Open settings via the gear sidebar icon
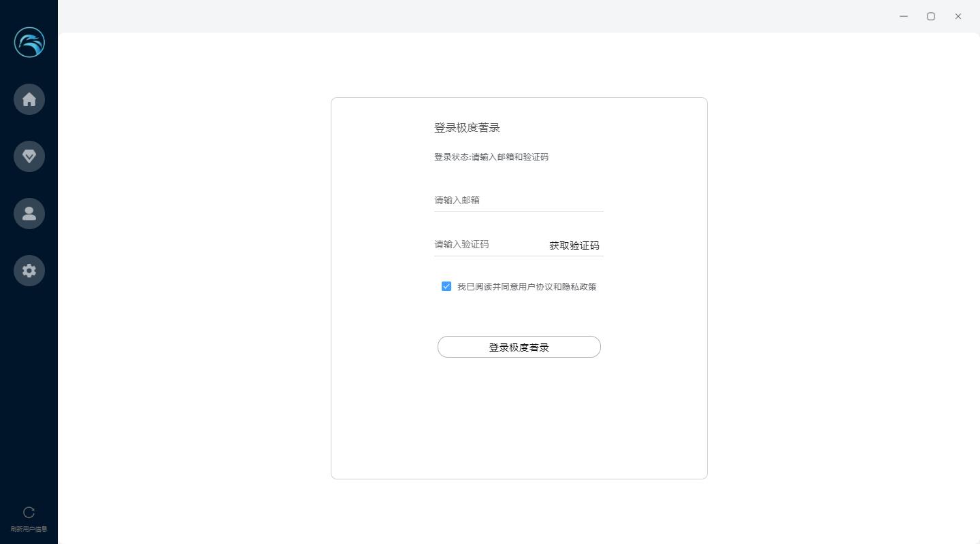980x544 pixels. (29, 271)
